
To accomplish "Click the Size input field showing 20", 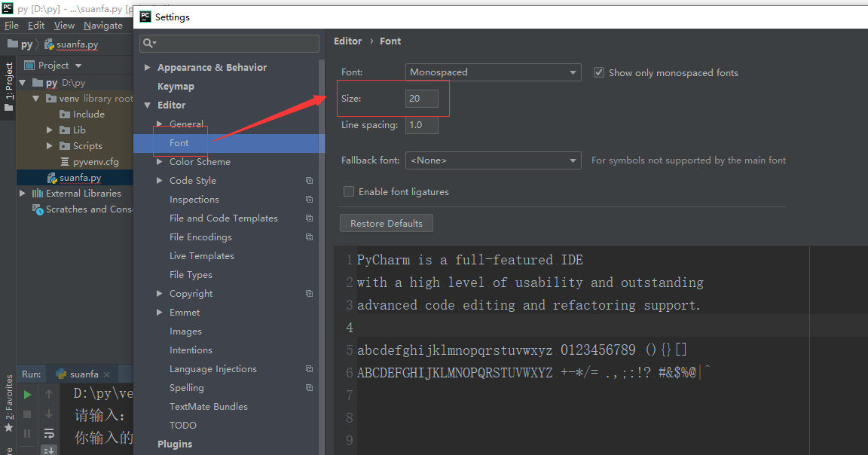I will [422, 99].
